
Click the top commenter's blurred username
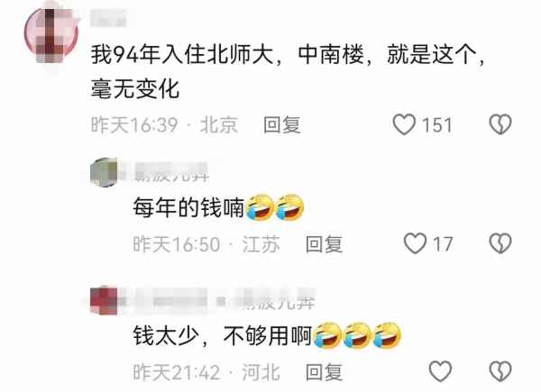pos(108,18)
